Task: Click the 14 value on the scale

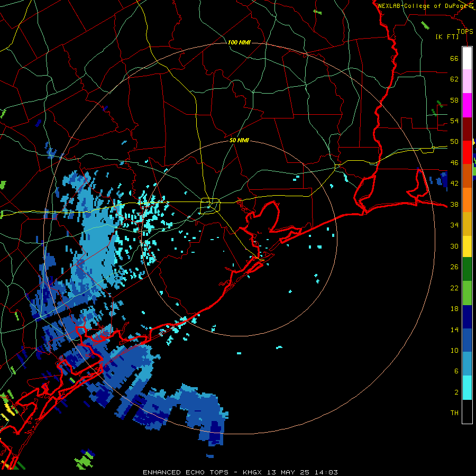Action: point(454,329)
